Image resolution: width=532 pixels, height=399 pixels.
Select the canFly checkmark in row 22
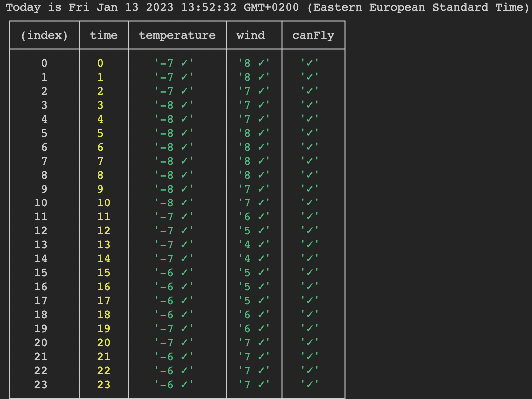tap(310, 370)
